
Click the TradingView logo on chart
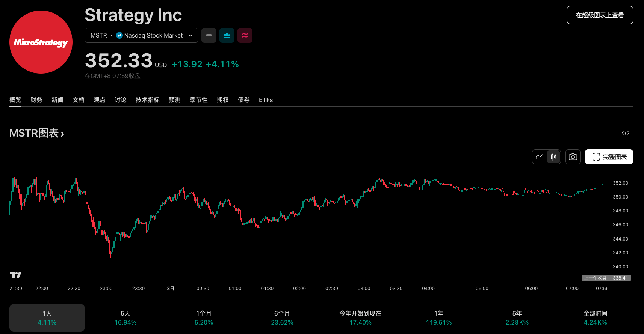(15, 275)
